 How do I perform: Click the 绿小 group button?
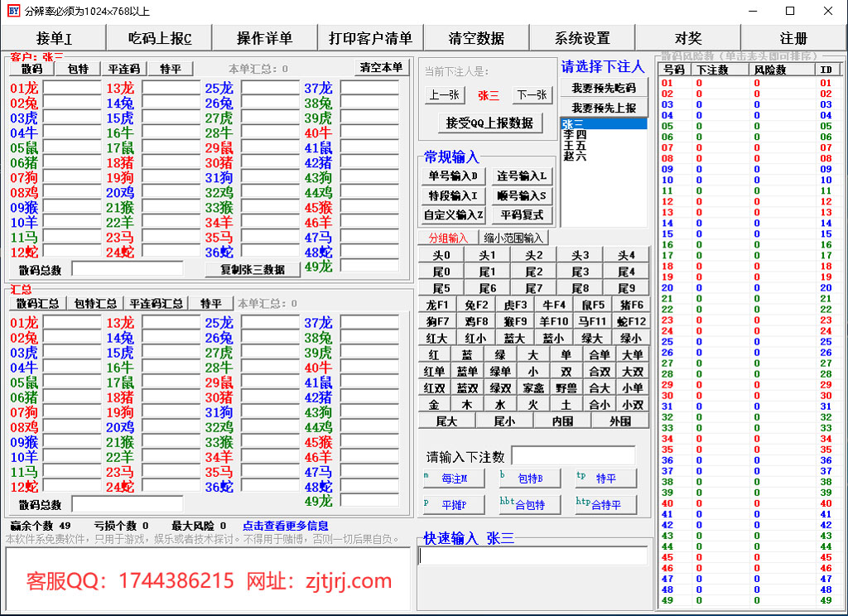click(x=631, y=338)
